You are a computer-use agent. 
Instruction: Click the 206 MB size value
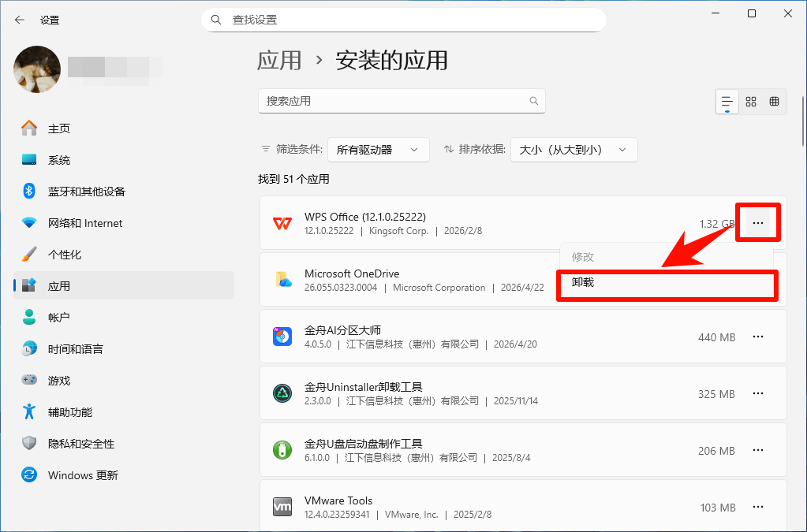(716, 451)
